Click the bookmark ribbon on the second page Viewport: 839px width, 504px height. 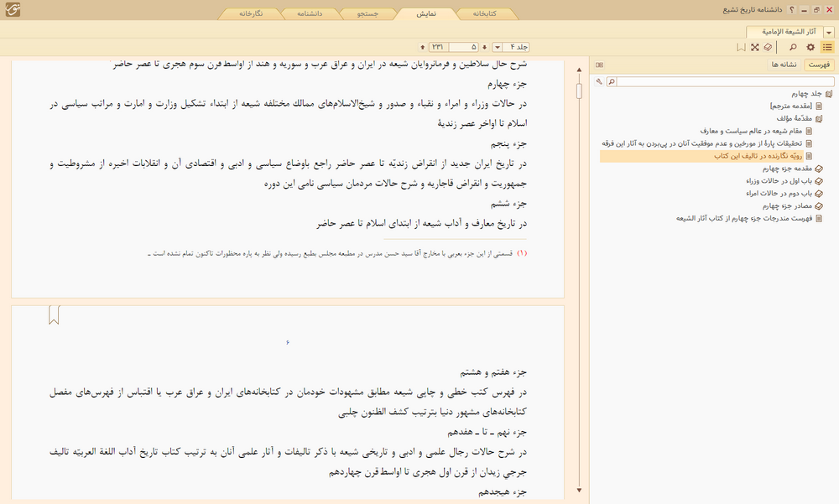click(x=54, y=315)
